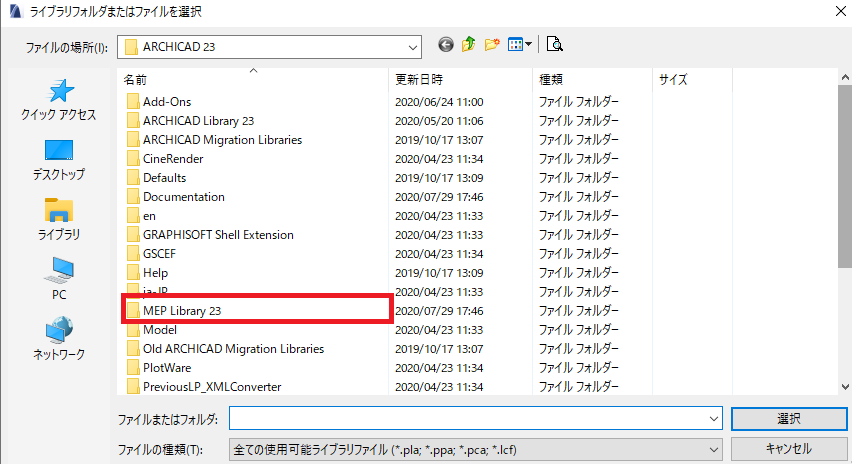The image size is (852, 464).
Task: Click the folder icon beside Documentation
Action: [x=133, y=197]
